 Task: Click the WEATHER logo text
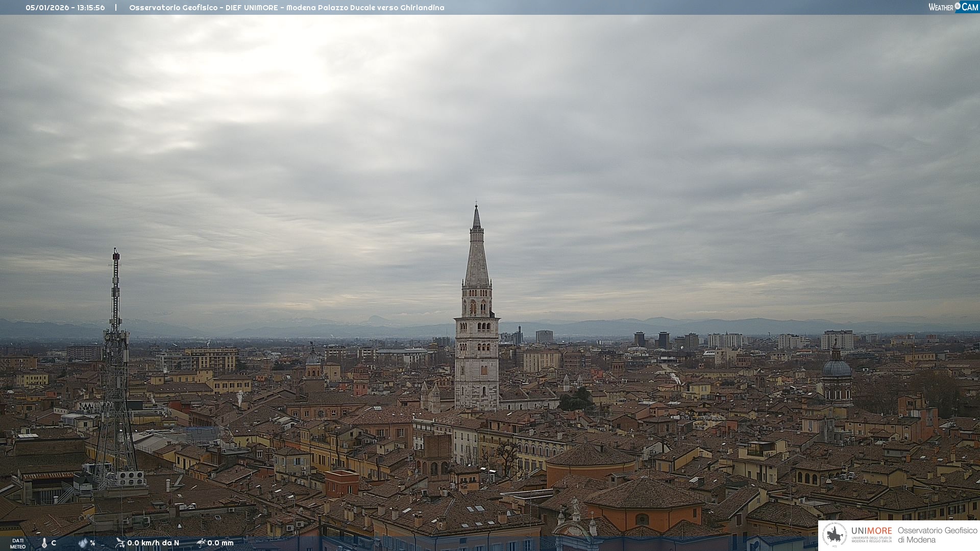pos(941,7)
